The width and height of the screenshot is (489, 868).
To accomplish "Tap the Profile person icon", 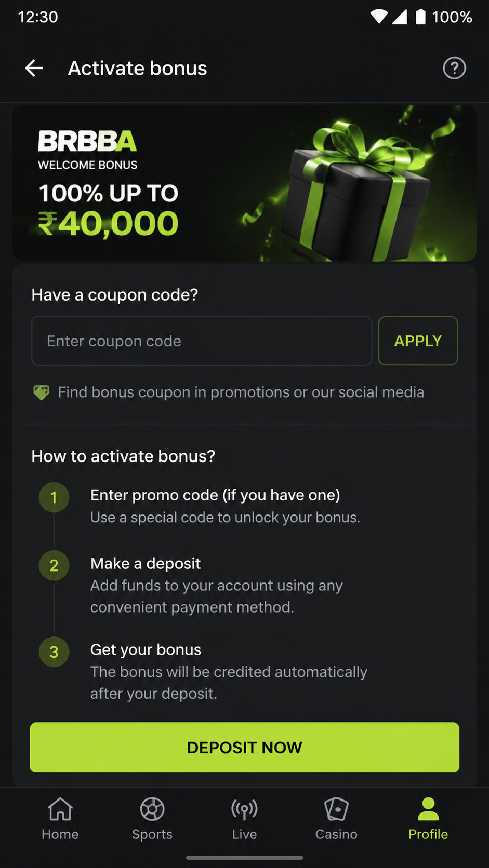I will click(x=428, y=809).
